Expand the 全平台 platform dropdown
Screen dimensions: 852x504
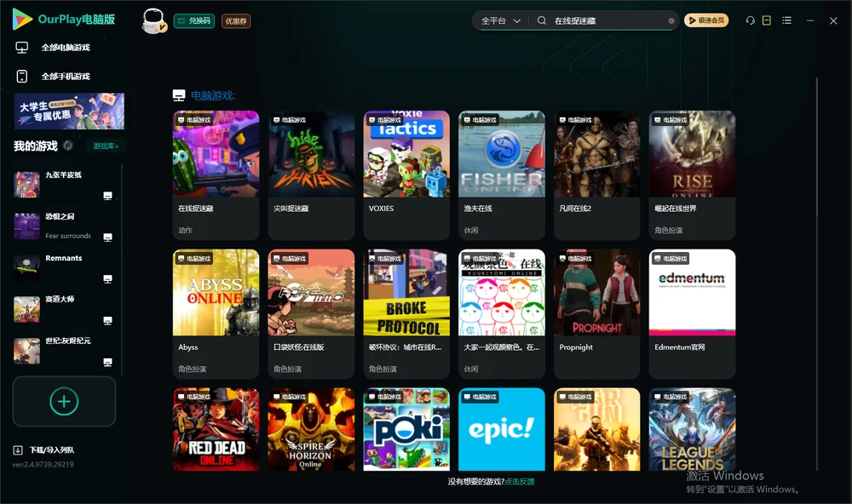(x=500, y=20)
